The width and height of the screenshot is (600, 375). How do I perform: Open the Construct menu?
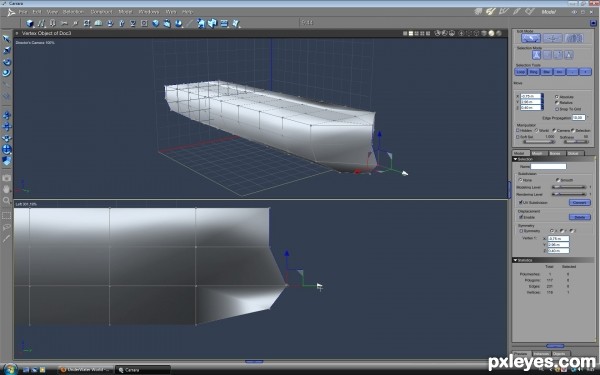pos(101,12)
